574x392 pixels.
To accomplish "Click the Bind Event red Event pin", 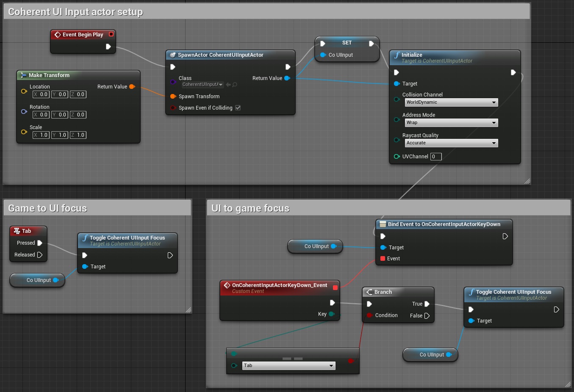I will [383, 259].
